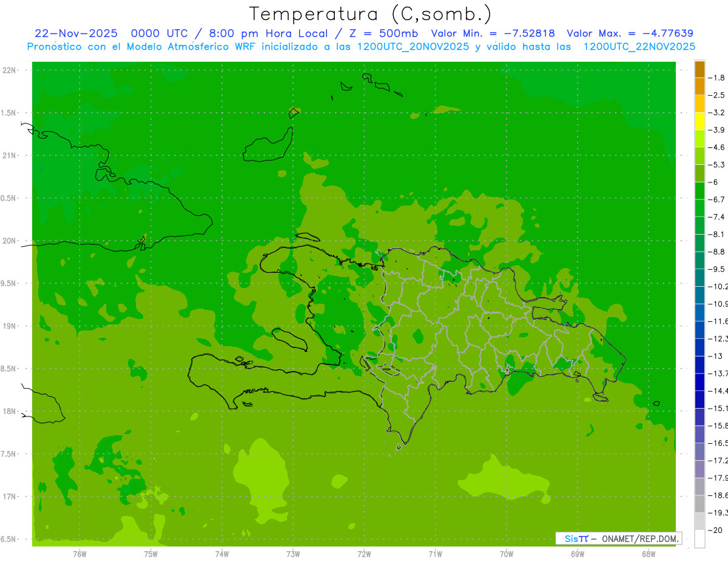Click the 17N latitude label
Screen dimensions: 728x562
(x=10, y=497)
